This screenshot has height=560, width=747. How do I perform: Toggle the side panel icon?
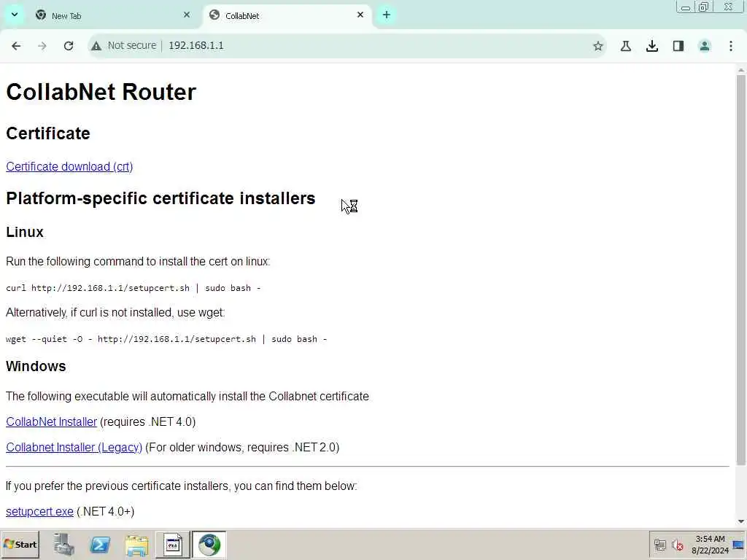(x=678, y=46)
